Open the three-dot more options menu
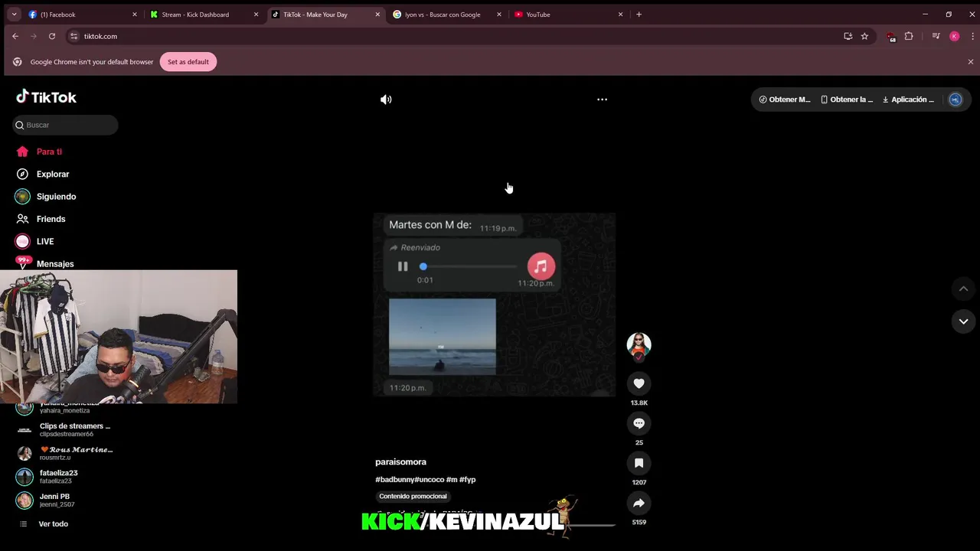 [x=602, y=99]
